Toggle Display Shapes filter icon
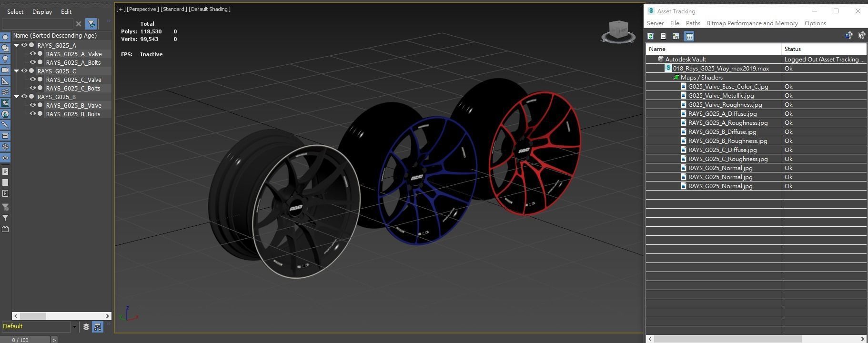The width and height of the screenshot is (868, 343). (5, 48)
